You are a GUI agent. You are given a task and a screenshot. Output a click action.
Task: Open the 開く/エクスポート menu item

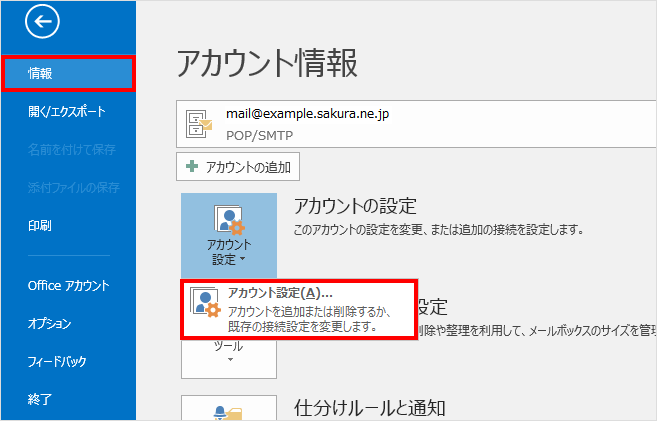coord(66,111)
